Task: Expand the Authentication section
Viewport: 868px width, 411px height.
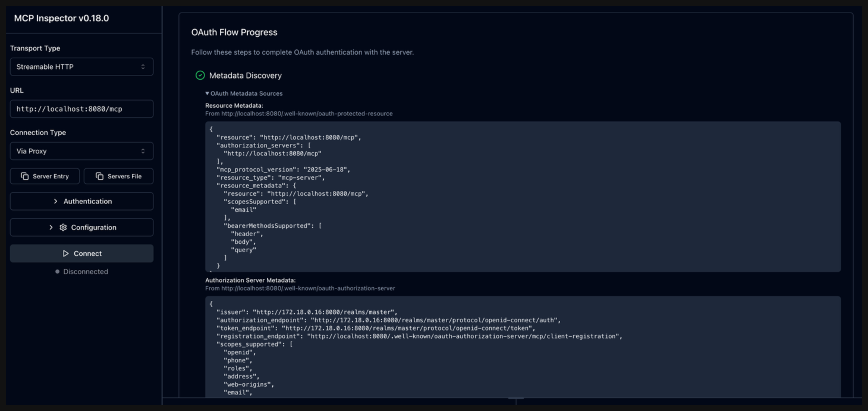Action: 81,201
